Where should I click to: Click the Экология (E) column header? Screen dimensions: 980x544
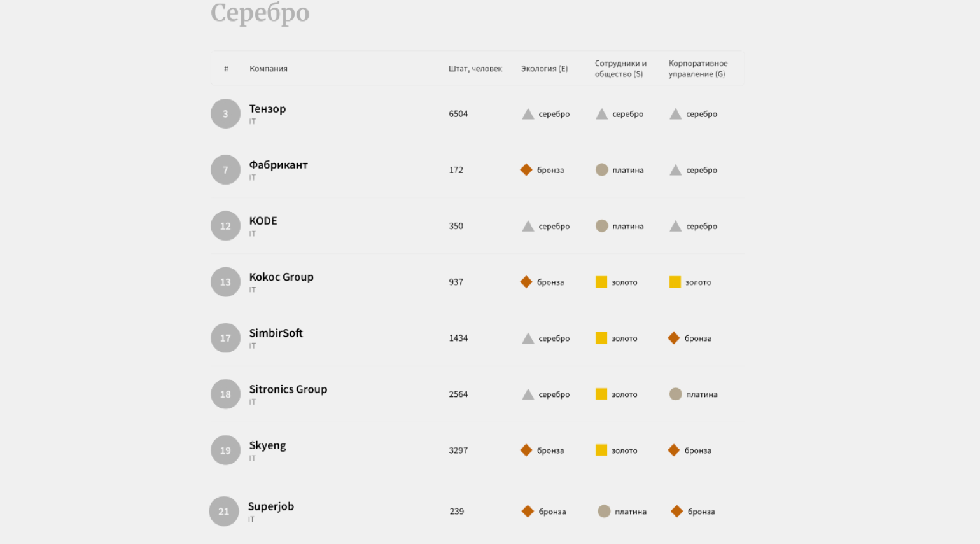pyautogui.click(x=544, y=69)
